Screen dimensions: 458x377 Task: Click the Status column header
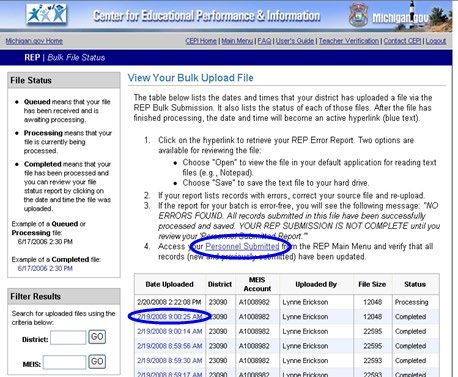tap(415, 284)
